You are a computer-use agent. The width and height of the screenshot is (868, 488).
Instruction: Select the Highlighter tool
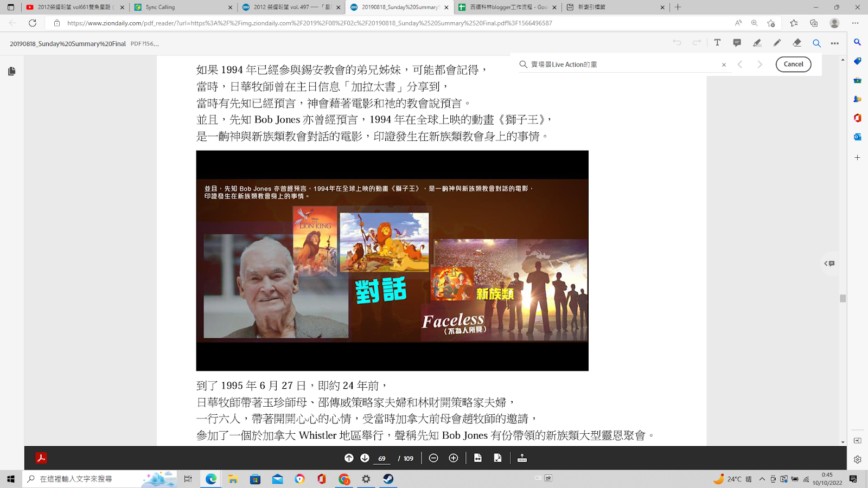757,43
